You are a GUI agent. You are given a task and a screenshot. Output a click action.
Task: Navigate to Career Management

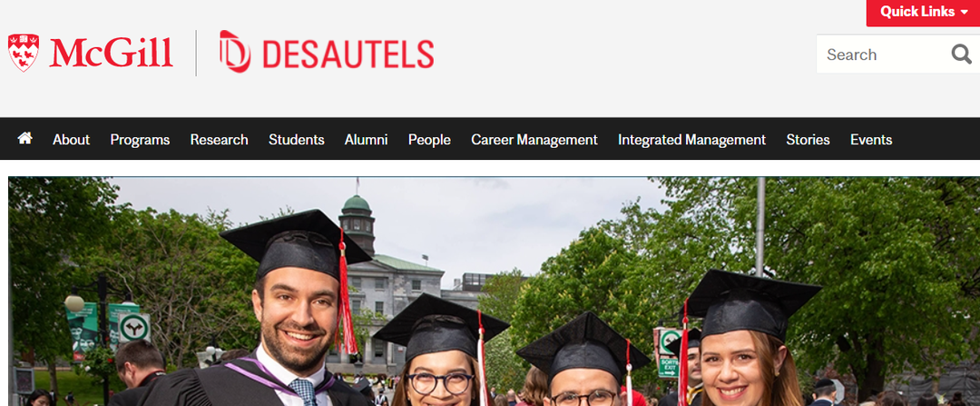534,140
